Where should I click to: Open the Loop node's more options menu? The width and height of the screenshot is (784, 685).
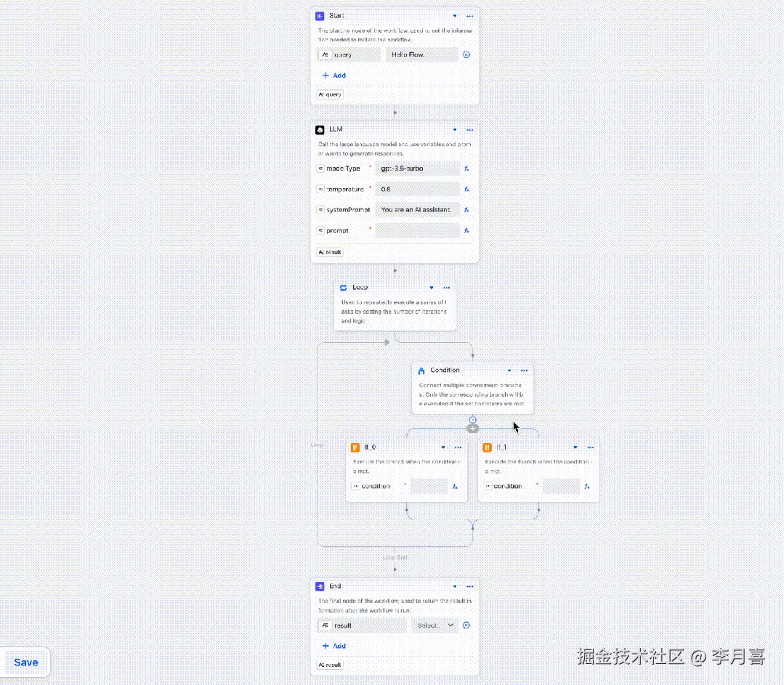(x=446, y=287)
